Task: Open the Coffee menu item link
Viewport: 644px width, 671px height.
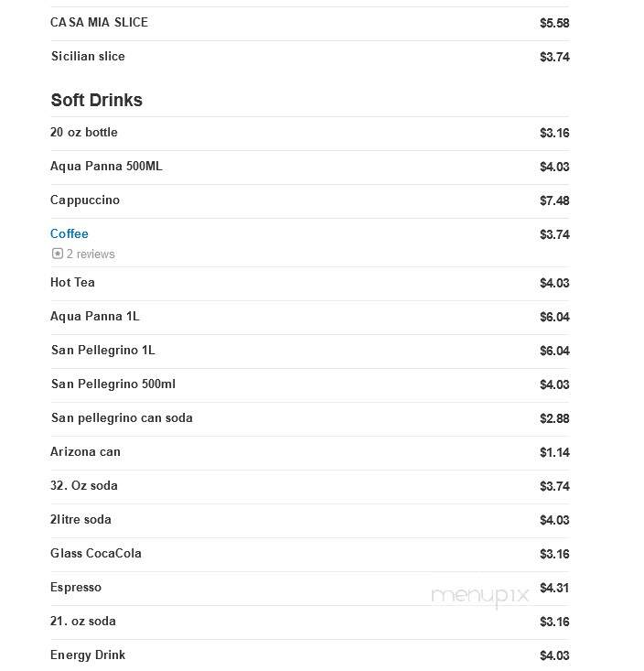Action: point(70,233)
